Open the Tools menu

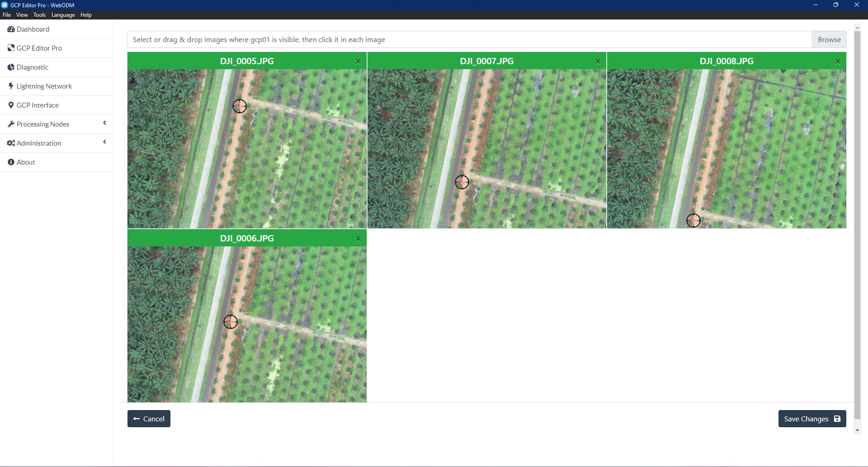pyautogui.click(x=39, y=14)
